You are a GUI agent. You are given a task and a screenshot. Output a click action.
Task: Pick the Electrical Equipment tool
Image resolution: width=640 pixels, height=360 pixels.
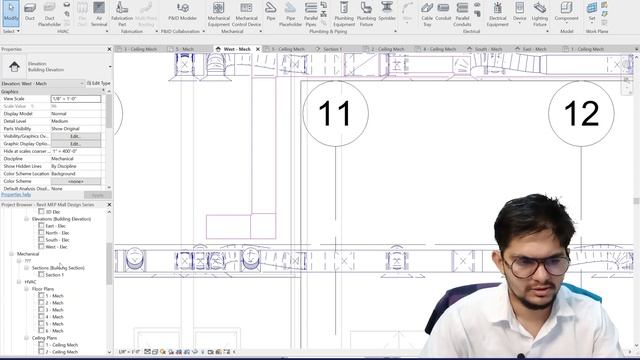point(497,14)
